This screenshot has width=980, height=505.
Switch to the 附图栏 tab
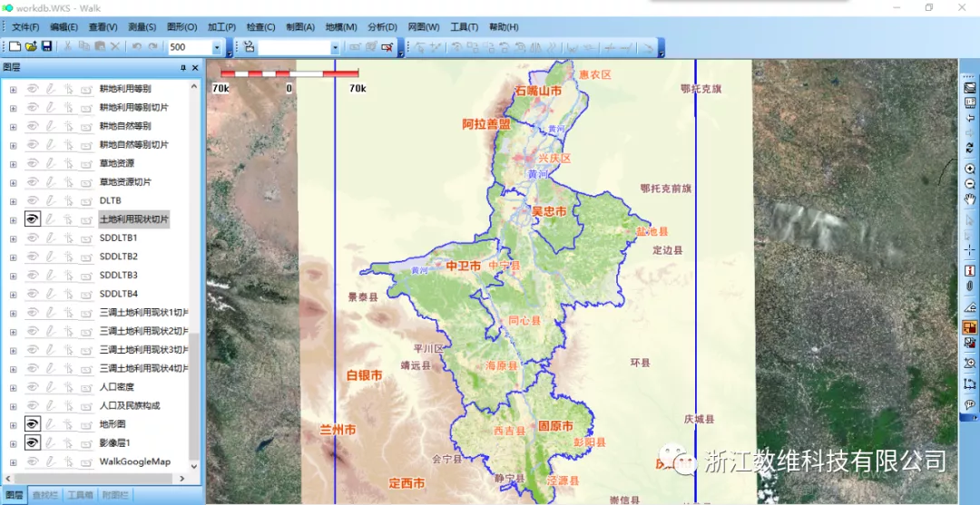[x=115, y=495]
